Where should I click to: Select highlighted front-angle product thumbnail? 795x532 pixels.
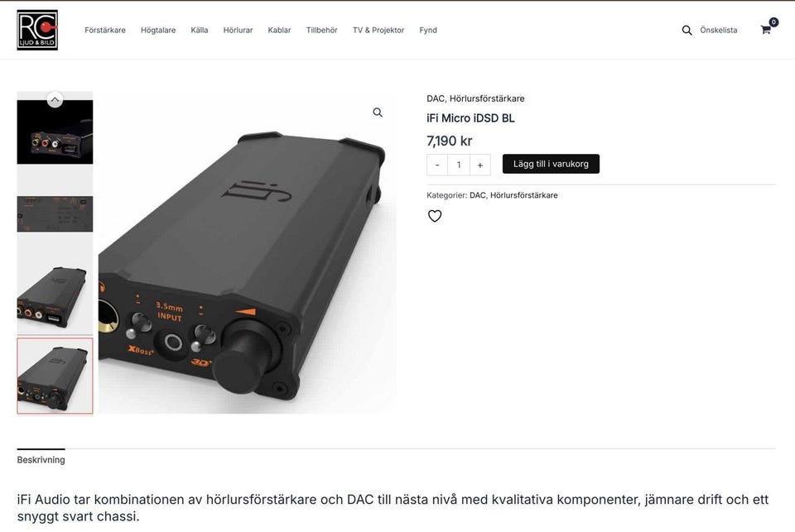click(55, 376)
